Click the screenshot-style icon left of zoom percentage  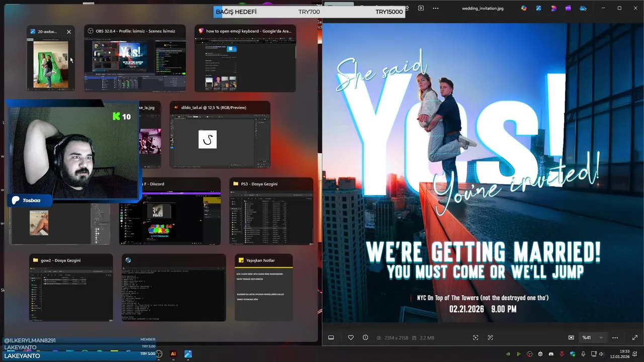pyautogui.click(x=571, y=337)
